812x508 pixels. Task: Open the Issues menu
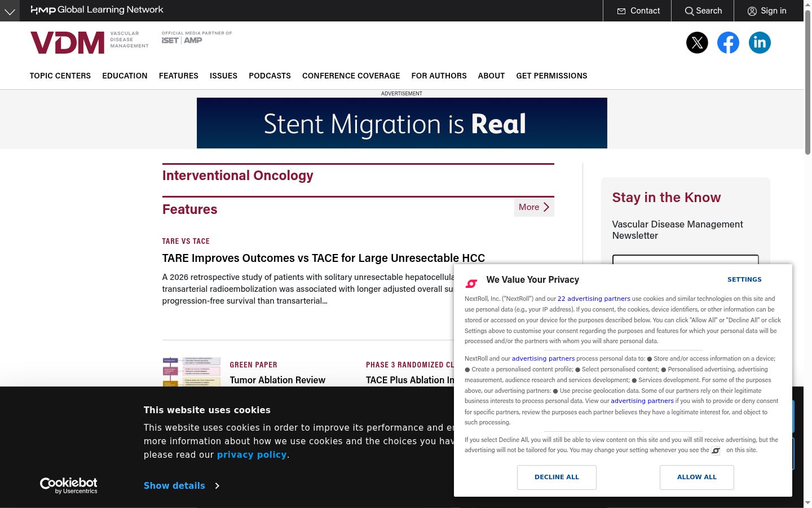[223, 76]
